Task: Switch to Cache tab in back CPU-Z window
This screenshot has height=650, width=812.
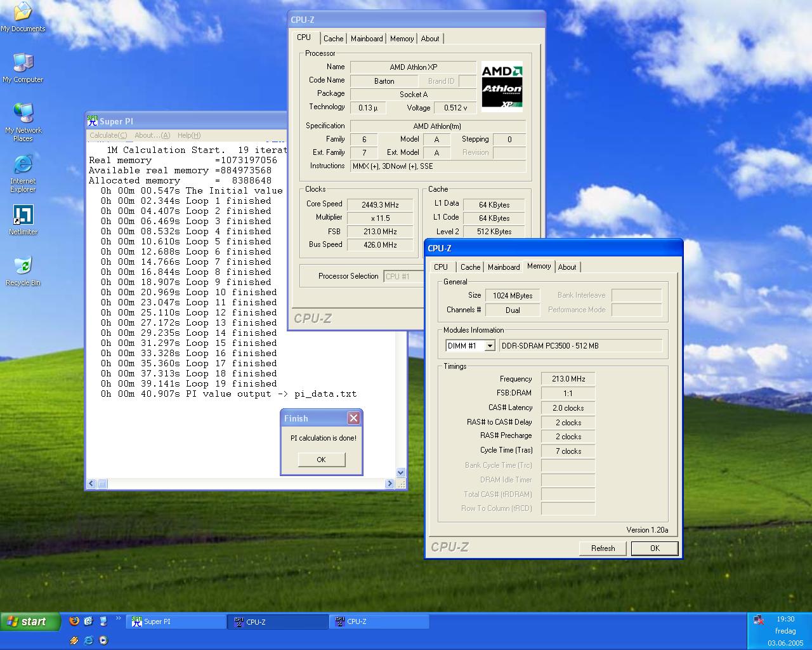Action: tap(333, 39)
